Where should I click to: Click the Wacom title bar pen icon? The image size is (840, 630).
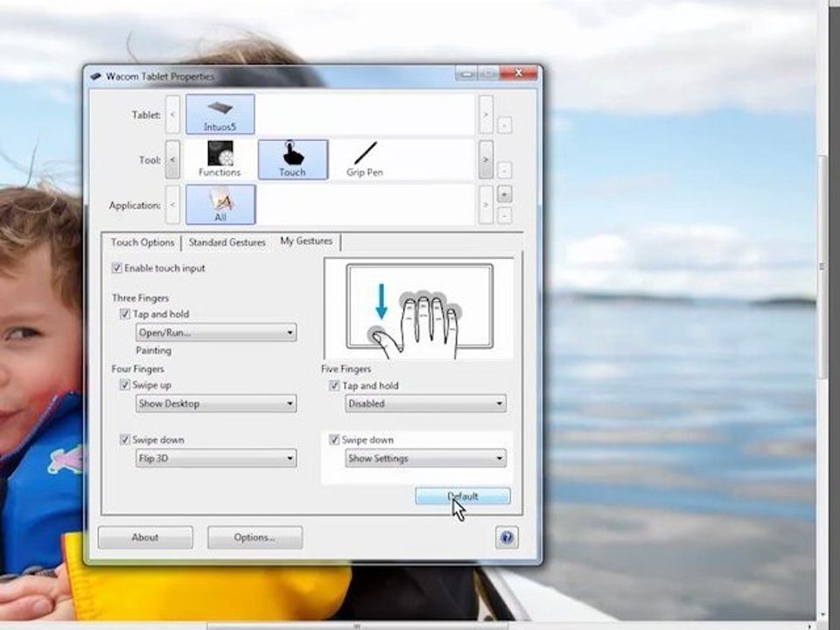tap(96, 77)
